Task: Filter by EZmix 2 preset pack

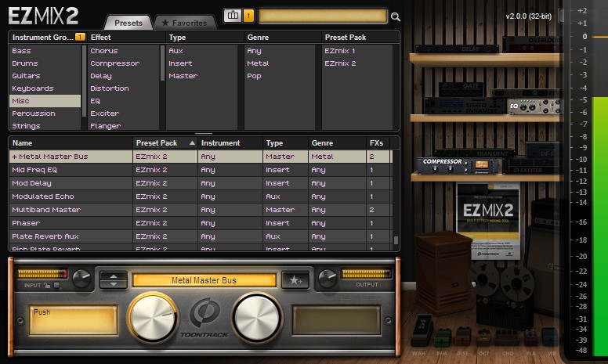Action: pyautogui.click(x=357, y=63)
